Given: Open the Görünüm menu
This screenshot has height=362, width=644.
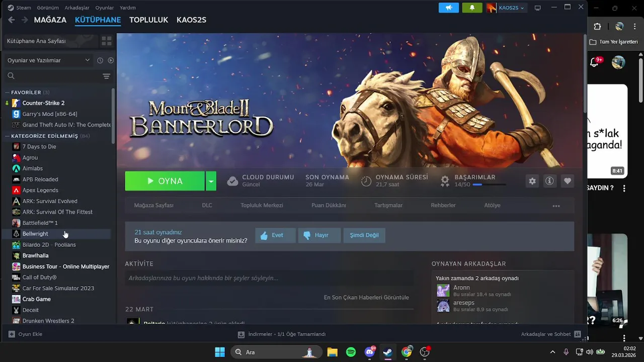Looking at the screenshot, I should click(48, 8).
